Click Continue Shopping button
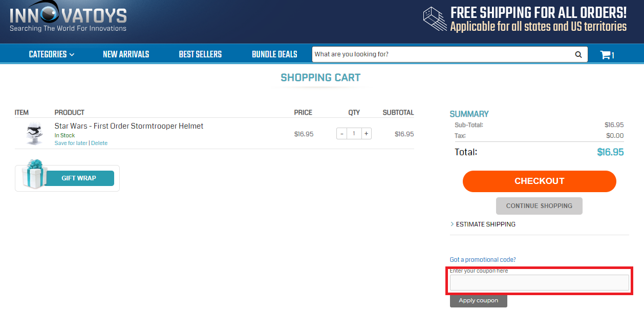The height and width of the screenshot is (310, 644). click(x=539, y=206)
